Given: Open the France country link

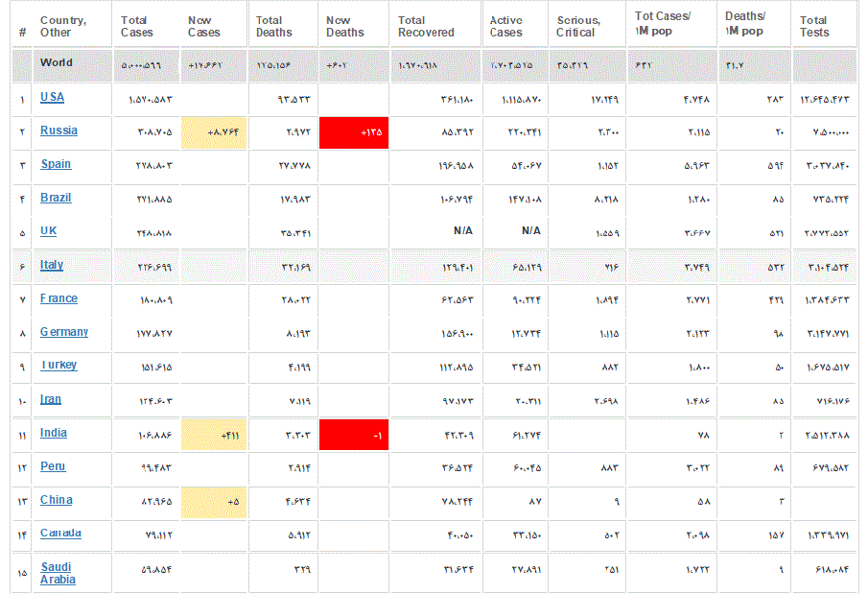Looking at the screenshot, I should [59, 298].
